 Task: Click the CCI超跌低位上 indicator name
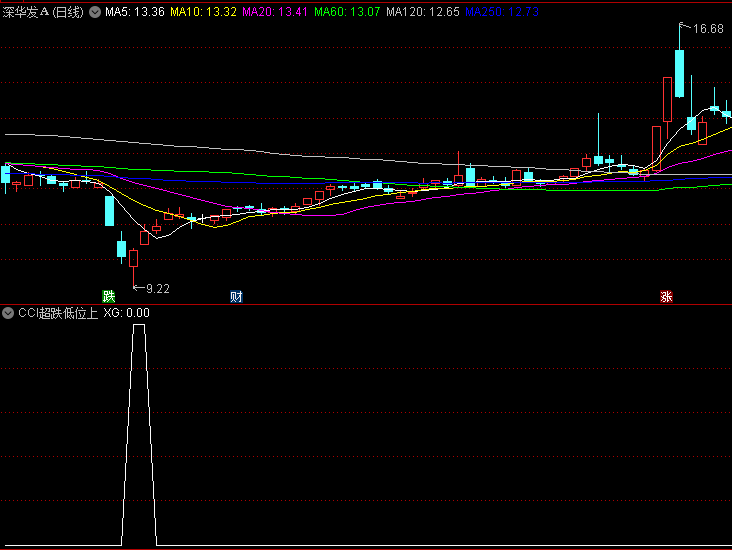58,313
